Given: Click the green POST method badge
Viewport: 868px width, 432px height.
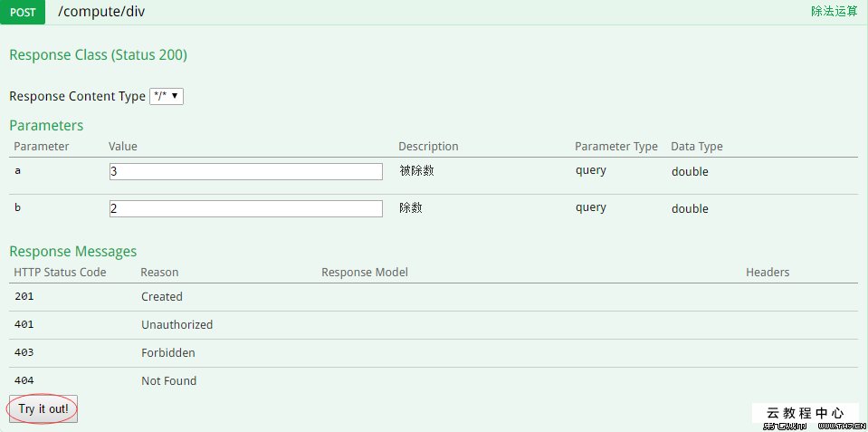Looking at the screenshot, I should [23, 13].
